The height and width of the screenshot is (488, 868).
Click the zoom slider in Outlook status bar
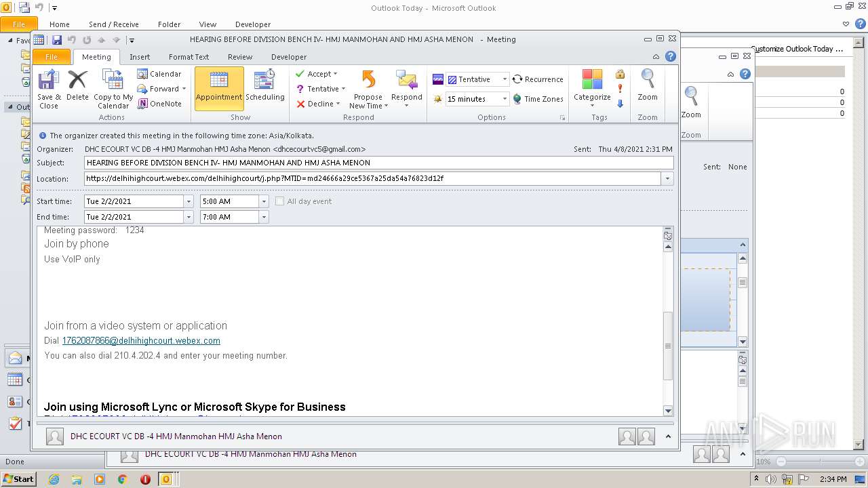tap(818, 462)
